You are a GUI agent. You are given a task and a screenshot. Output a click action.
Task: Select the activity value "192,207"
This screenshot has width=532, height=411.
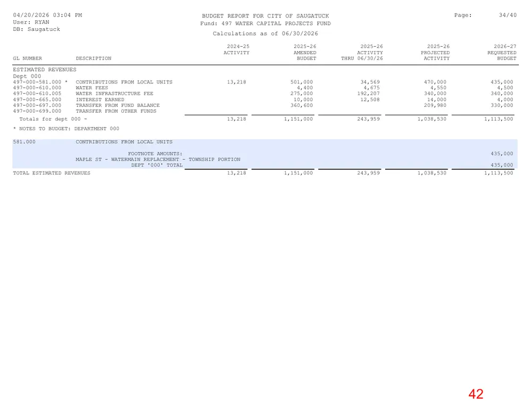(x=369, y=94)
